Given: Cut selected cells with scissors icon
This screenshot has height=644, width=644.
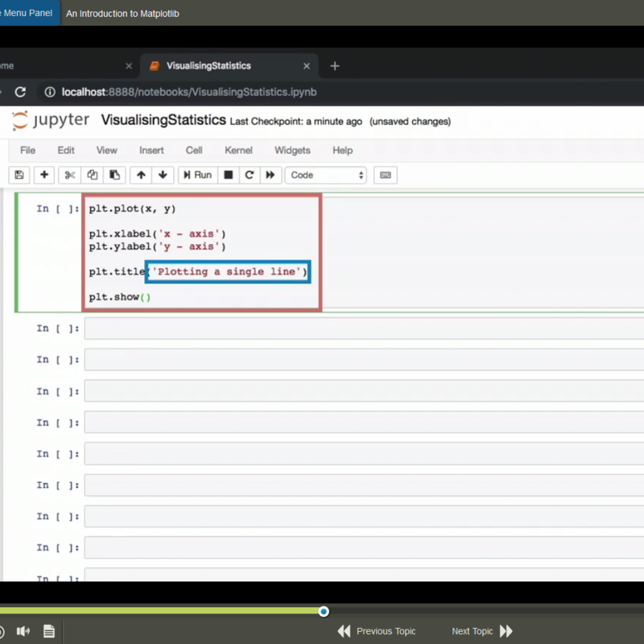Looking at the screenshot, I should (x=69, y=175).
